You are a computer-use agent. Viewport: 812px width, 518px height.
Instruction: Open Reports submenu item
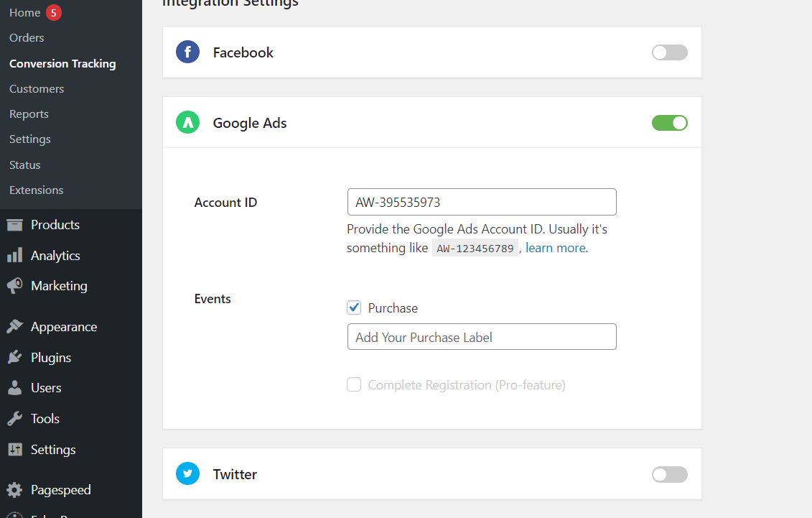[x=29, y=114]
